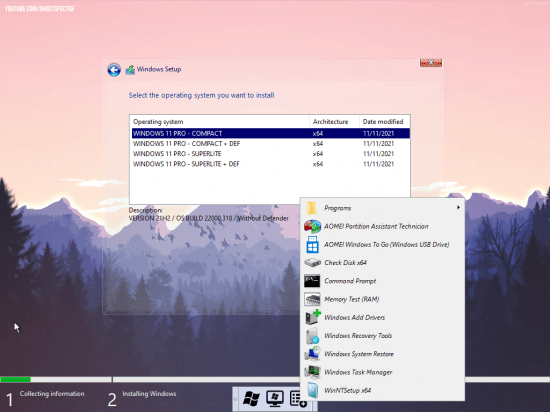Expand the Programs submenu arrow

(458, 208)
